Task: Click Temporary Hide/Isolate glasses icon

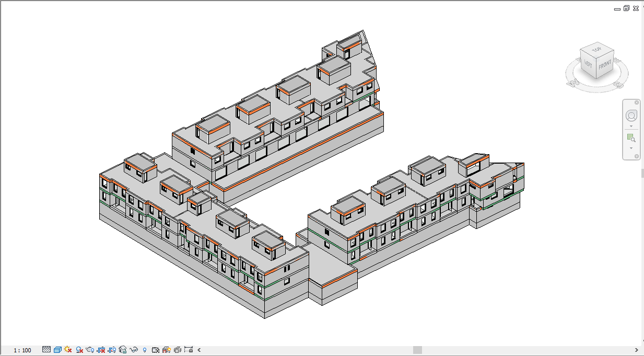Action: [x=134, y=349]
